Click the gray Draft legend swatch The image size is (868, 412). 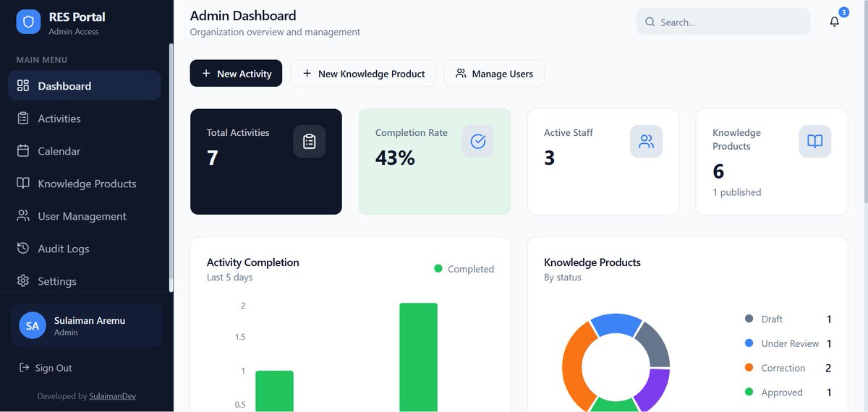click(x=749, y=319)
